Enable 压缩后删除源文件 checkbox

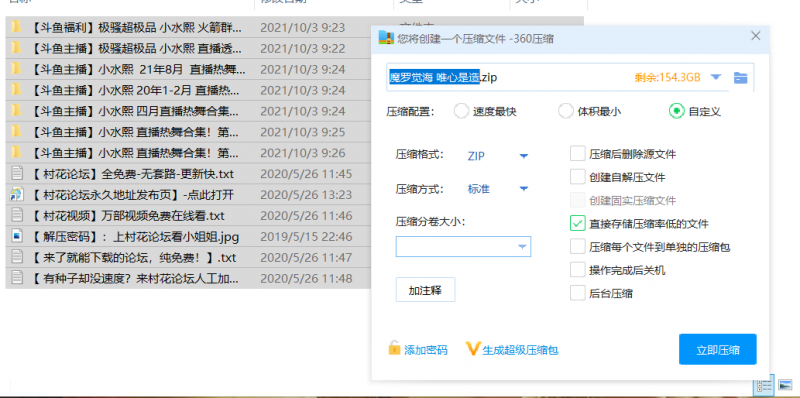578,154
